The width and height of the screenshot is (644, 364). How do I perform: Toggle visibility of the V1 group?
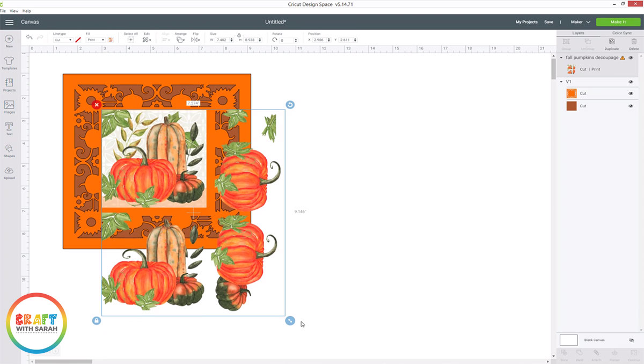point(631,81)
